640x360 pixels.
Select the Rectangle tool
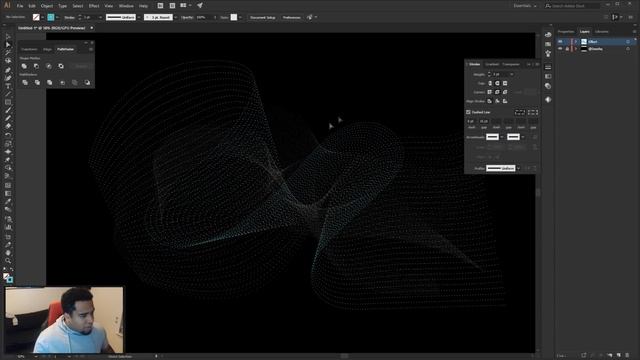point(8,102)
